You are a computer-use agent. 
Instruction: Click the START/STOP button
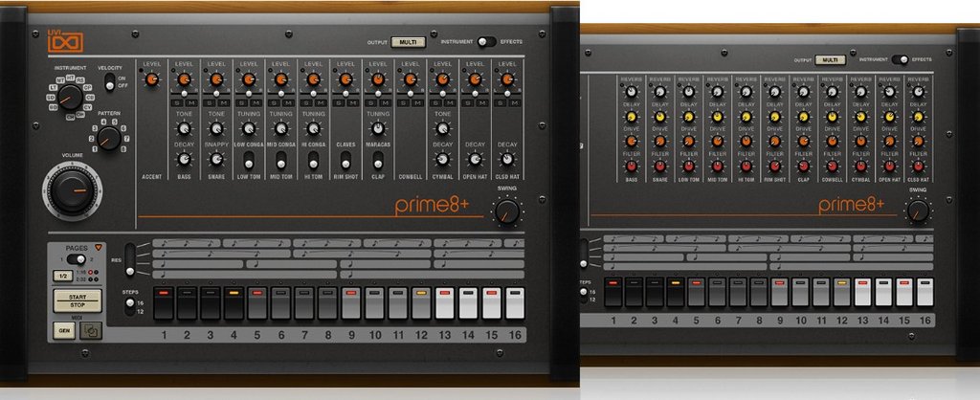pyautogui.click(x=78, y=300)
